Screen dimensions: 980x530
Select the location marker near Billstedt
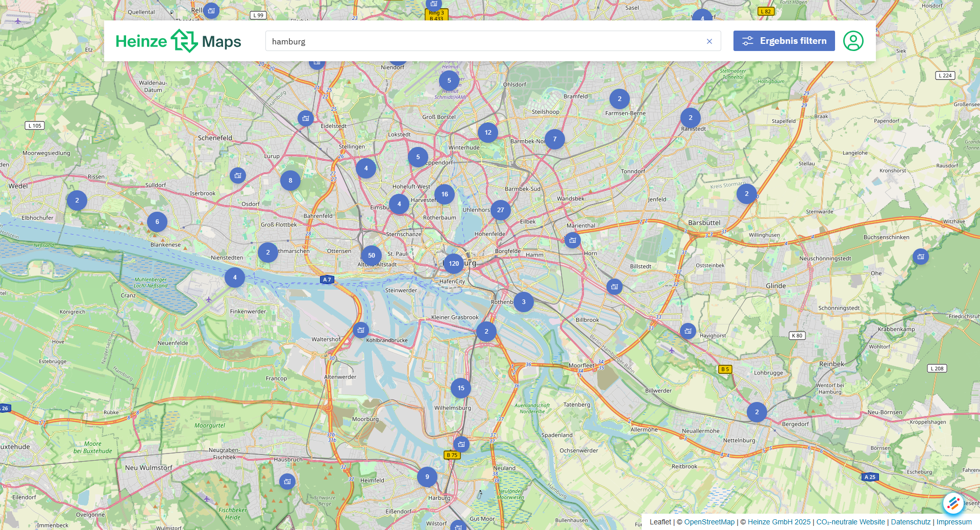pyautogui.click(x=615, y=287)
